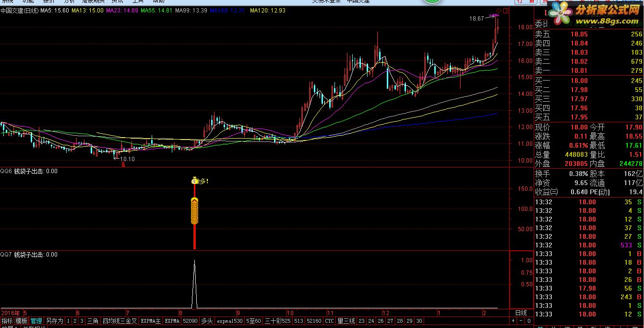Click the MA120: 12.93 indicator label
Image resolution: width=644 pixels, height=328 pixels.
click(x=267, y=10)
